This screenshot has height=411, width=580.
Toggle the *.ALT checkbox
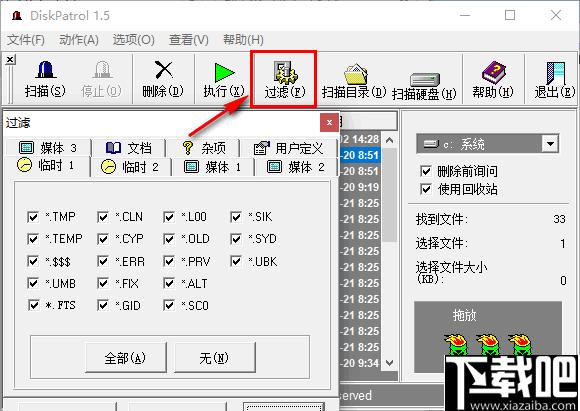(x=169, y=283)
